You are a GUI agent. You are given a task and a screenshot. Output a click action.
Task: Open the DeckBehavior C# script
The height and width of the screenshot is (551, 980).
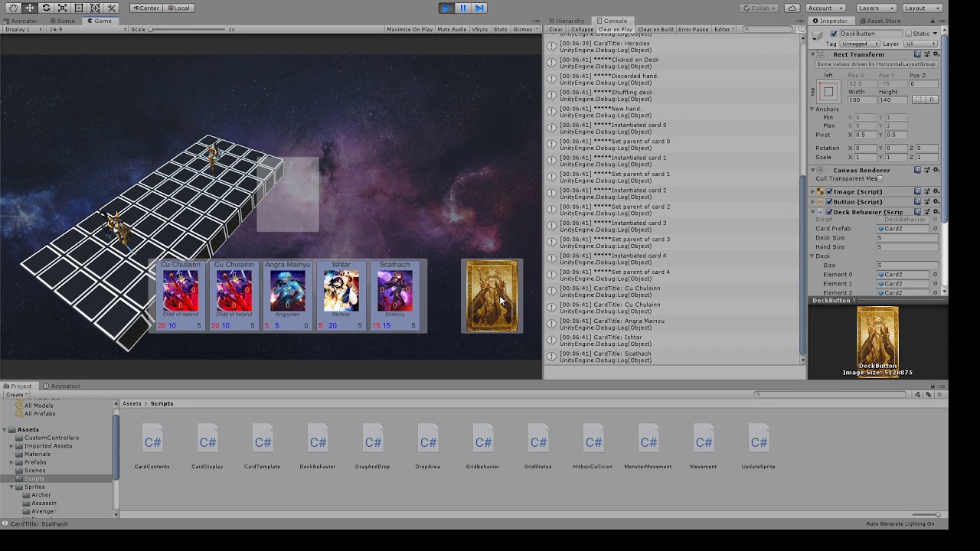point(318,447)
